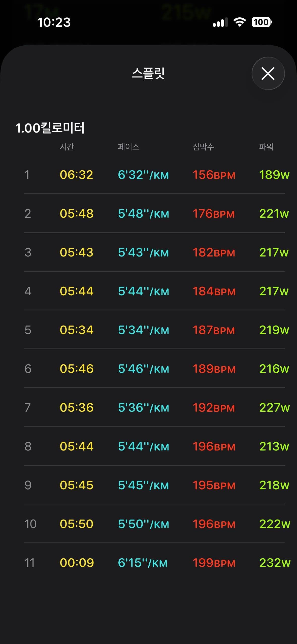
Task: Tap the Wi-Fi status icon
Action: (240, 22)
